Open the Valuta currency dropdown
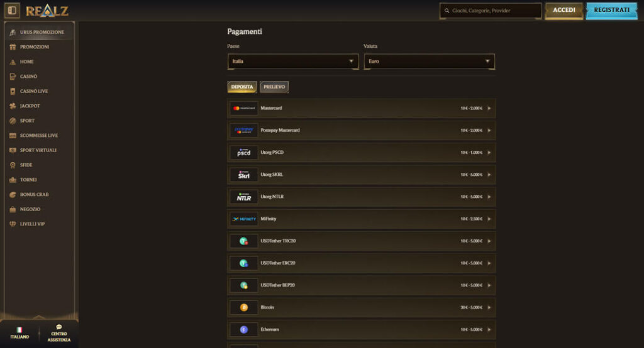The width and height of the screenshot is (644, 348). pyautogui.click(x=429, y=61)
